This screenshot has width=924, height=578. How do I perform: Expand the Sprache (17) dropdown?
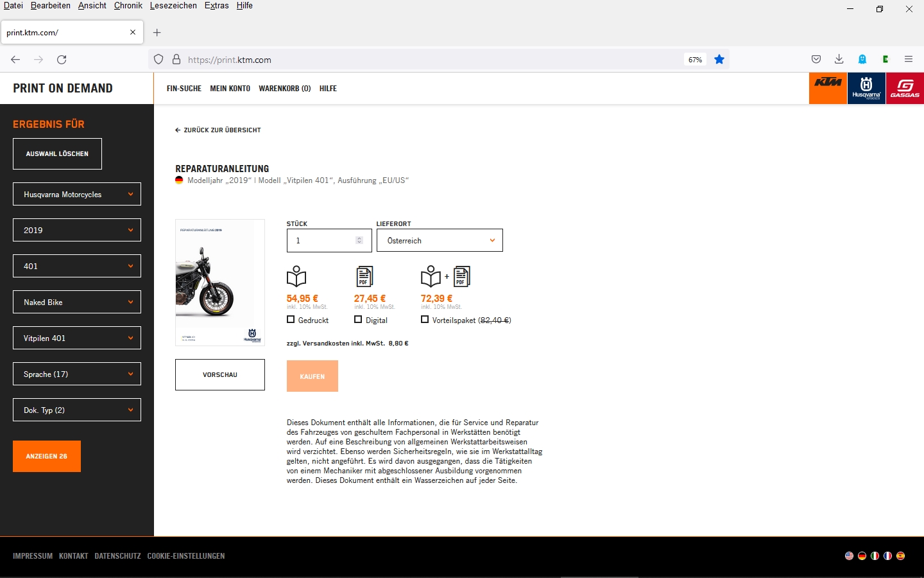(77, 374)
